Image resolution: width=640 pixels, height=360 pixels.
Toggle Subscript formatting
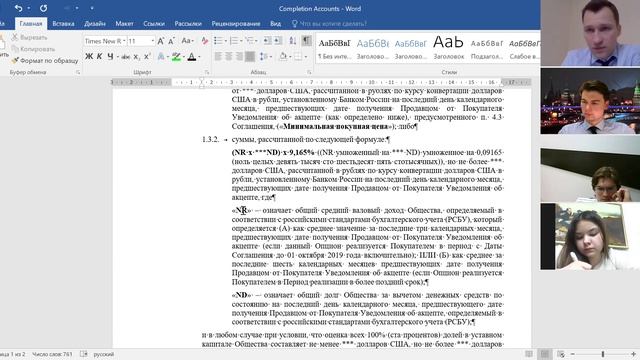(x=137, y=57)
